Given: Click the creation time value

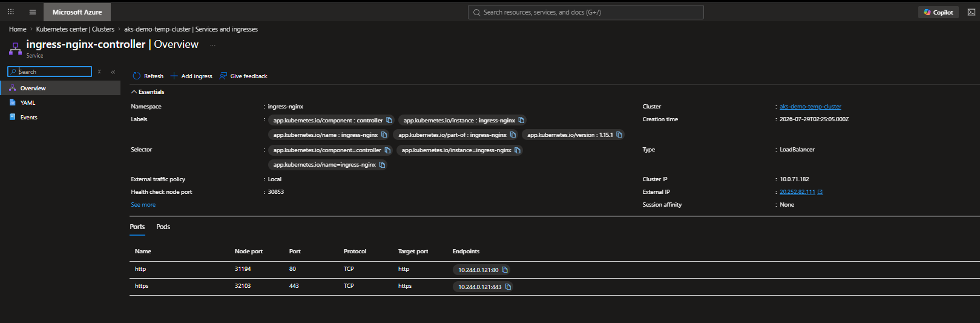Looking at the screenshot, I should point(814,119).
